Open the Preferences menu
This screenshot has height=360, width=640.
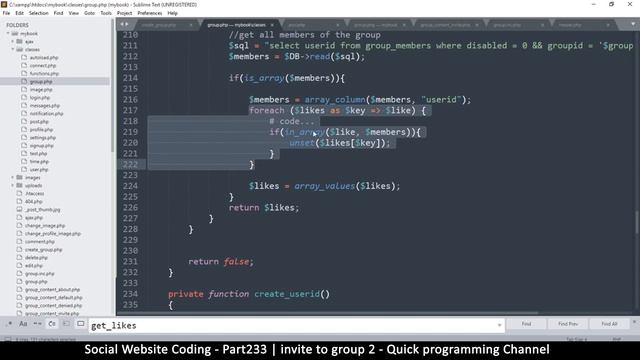tap(149, 13)
